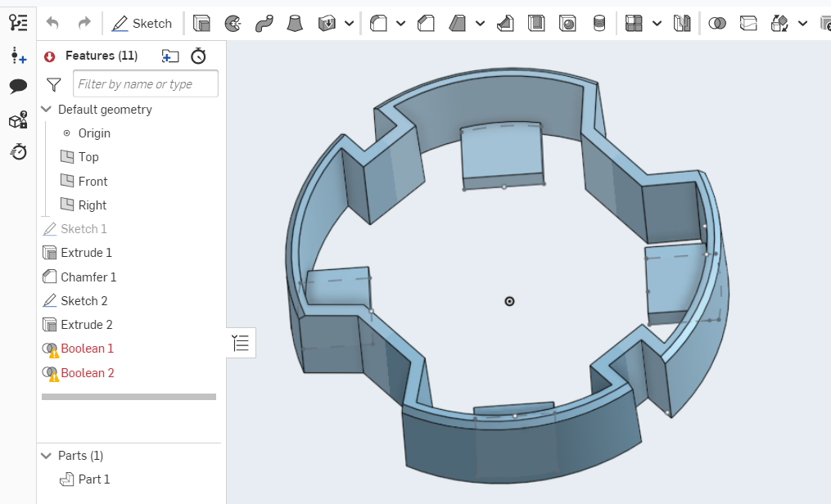This screenshot has height=504, width=831.
Task: Start a new Sketch from the toolbar
Action: pos(142,23)
